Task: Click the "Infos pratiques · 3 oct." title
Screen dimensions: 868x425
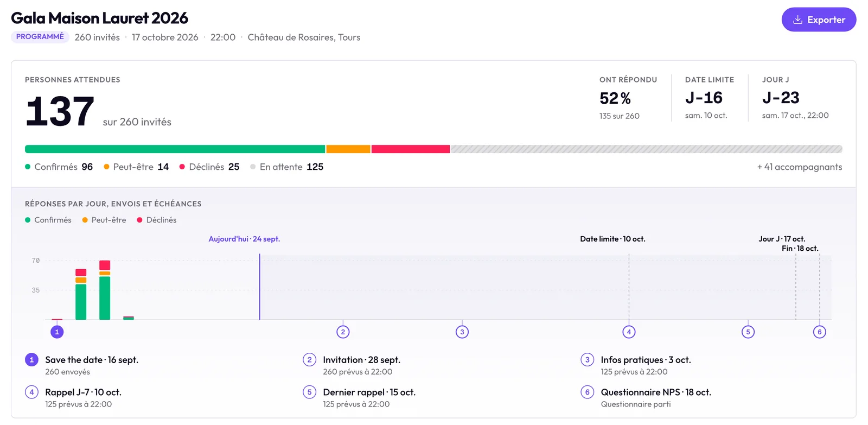Action: click(x=646, y=360)
